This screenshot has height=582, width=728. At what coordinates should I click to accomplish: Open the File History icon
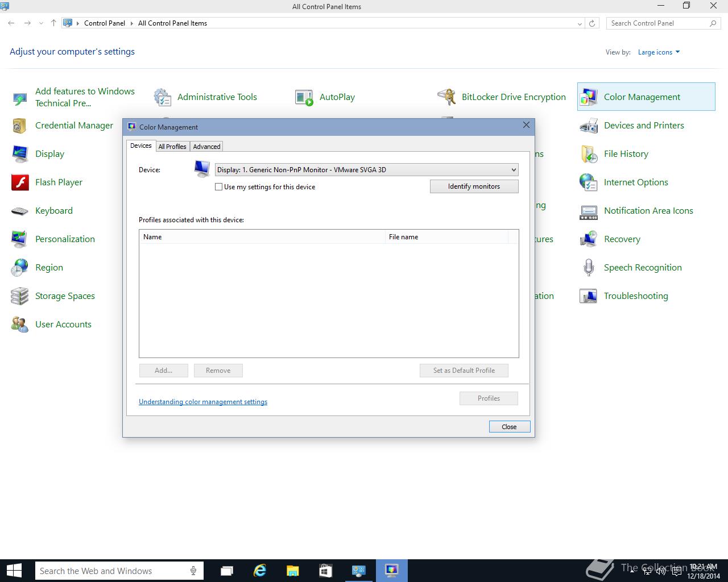[589, 154]
